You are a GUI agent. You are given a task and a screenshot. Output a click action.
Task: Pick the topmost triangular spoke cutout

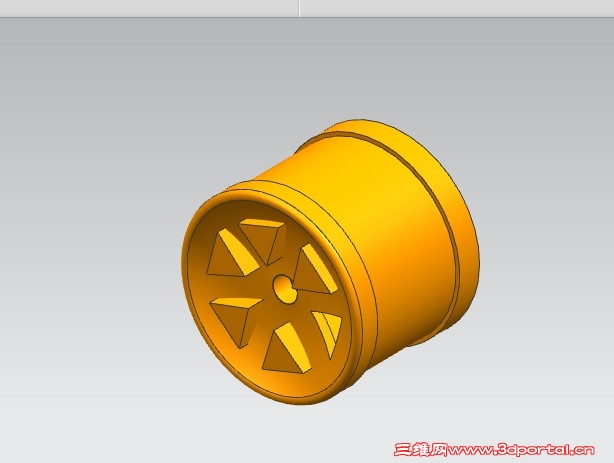[x=262, y=240]
